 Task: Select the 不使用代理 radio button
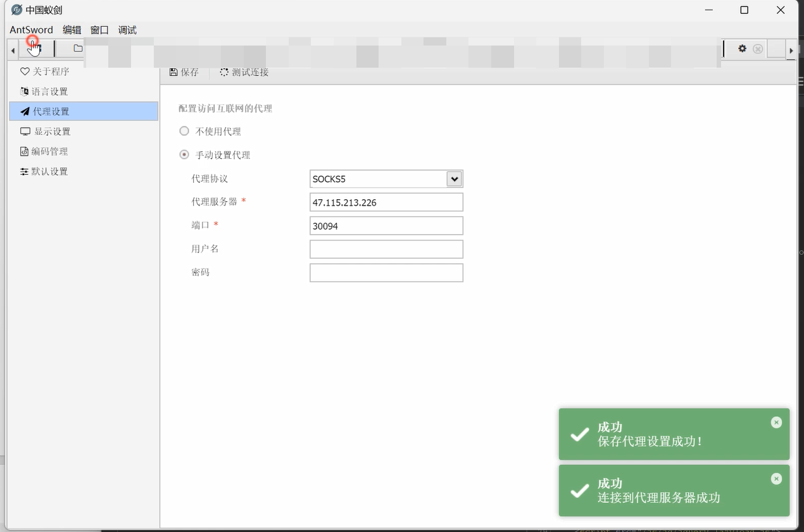coord(184,131)
